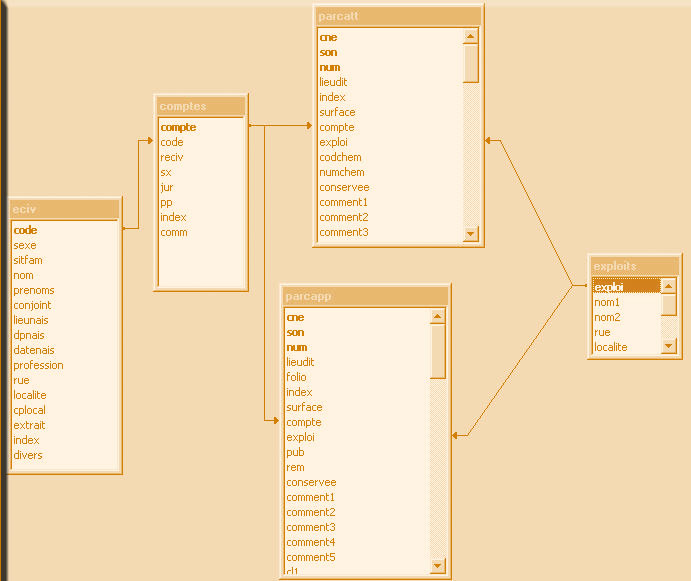
Task: Click the profession field in eciv
Action: 38,365
